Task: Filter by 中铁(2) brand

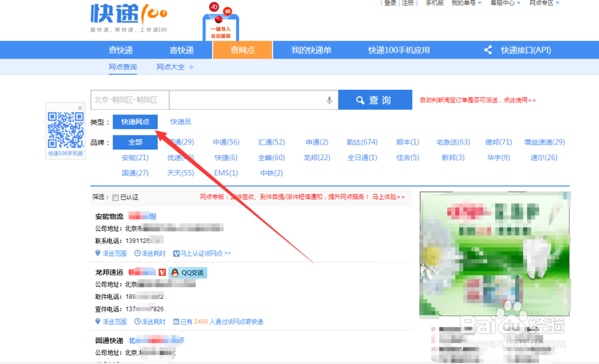Action: coord(271,173)
